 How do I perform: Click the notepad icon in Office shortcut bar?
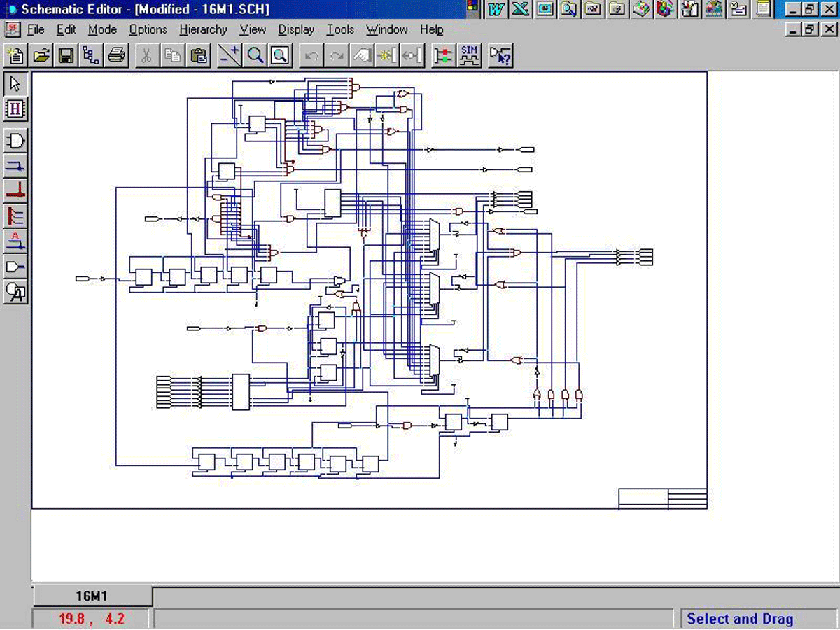point(762,8)
